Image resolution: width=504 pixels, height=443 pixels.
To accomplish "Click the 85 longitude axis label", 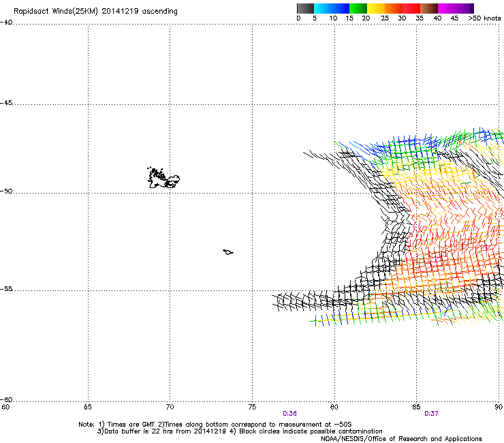I will (416, 407).
